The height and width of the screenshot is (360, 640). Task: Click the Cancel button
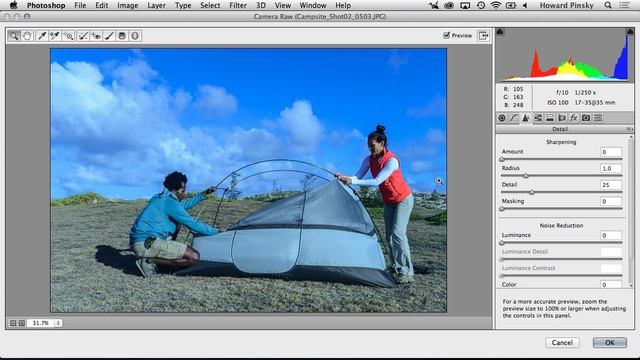click(562, 342)
